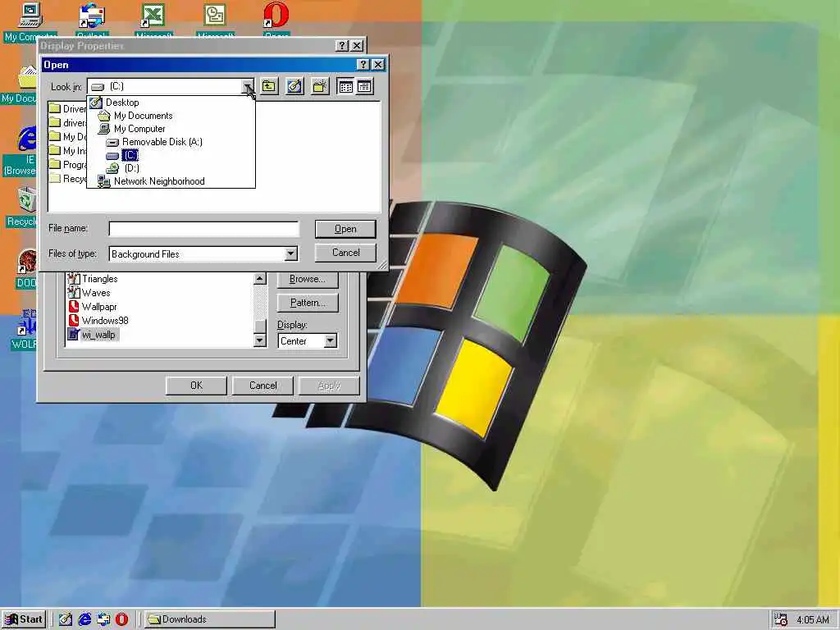Choose Network Neighborhood in Look in list
The width and height of the screenshot is (840, 630).
(152, 181)
